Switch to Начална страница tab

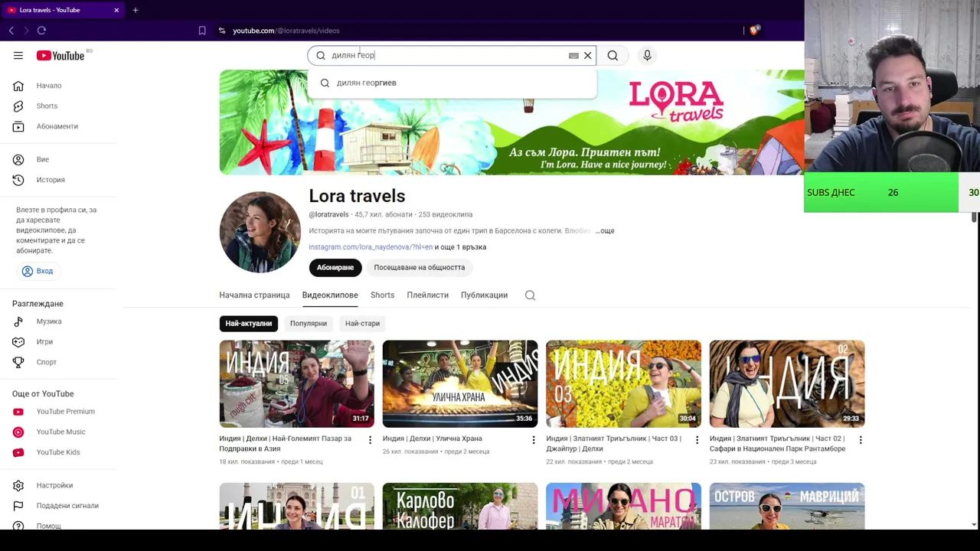coord(254,295)
